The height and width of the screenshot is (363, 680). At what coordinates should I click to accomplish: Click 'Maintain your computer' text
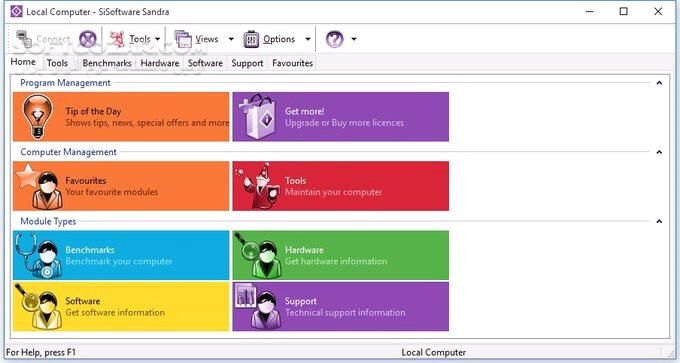coord(333,192)
